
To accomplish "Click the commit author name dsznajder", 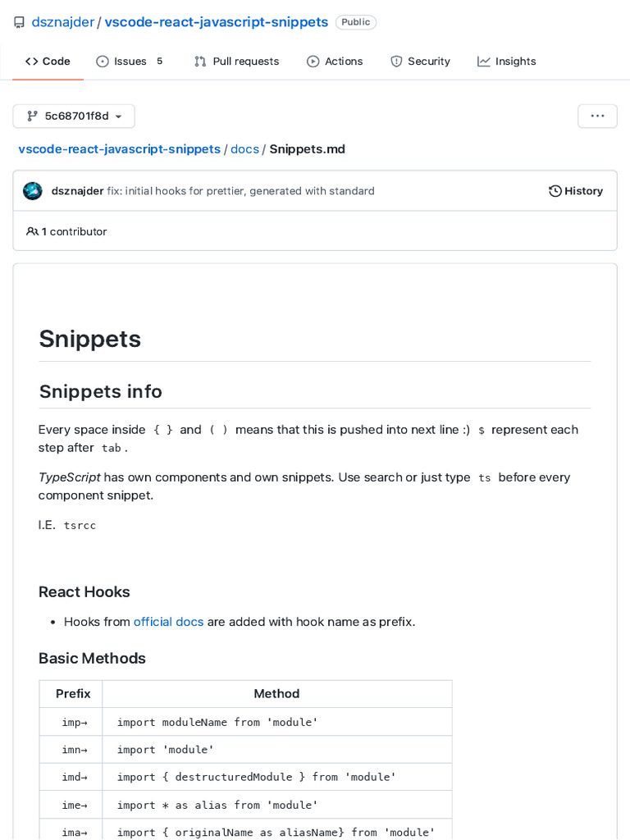I will point(77,191).
